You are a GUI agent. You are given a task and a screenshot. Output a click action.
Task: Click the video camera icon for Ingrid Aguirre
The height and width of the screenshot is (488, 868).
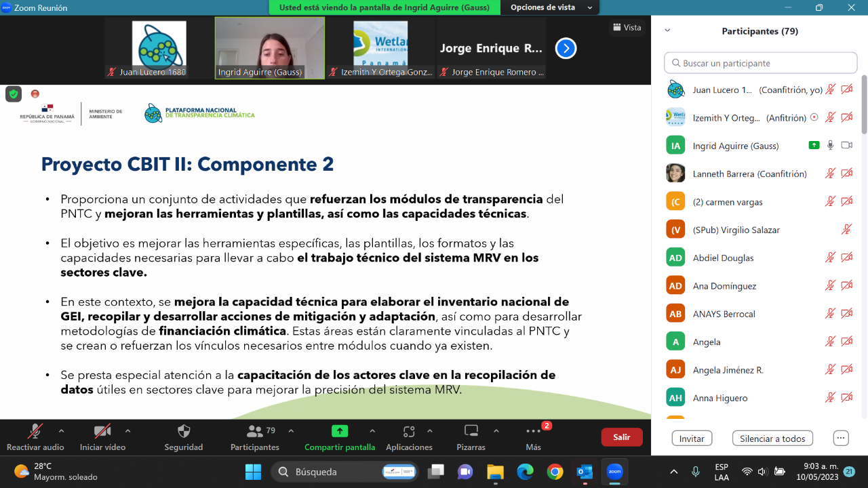(846, 145)
